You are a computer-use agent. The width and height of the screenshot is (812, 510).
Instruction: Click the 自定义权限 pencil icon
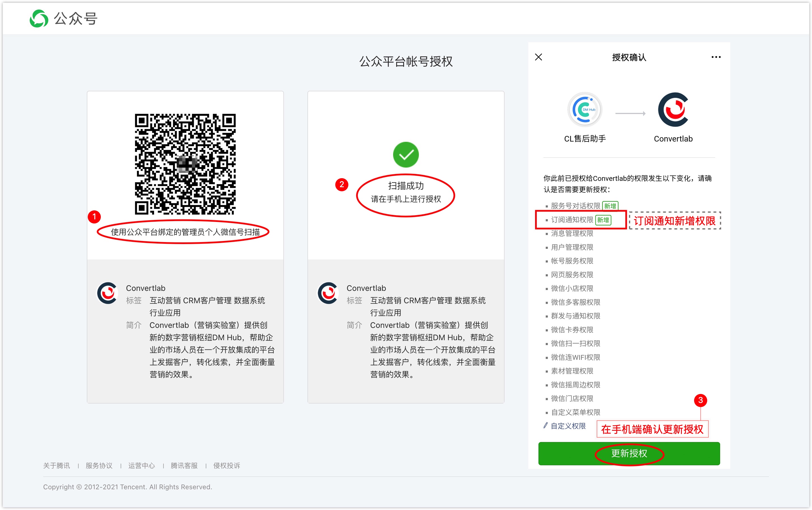coord(545,425)
